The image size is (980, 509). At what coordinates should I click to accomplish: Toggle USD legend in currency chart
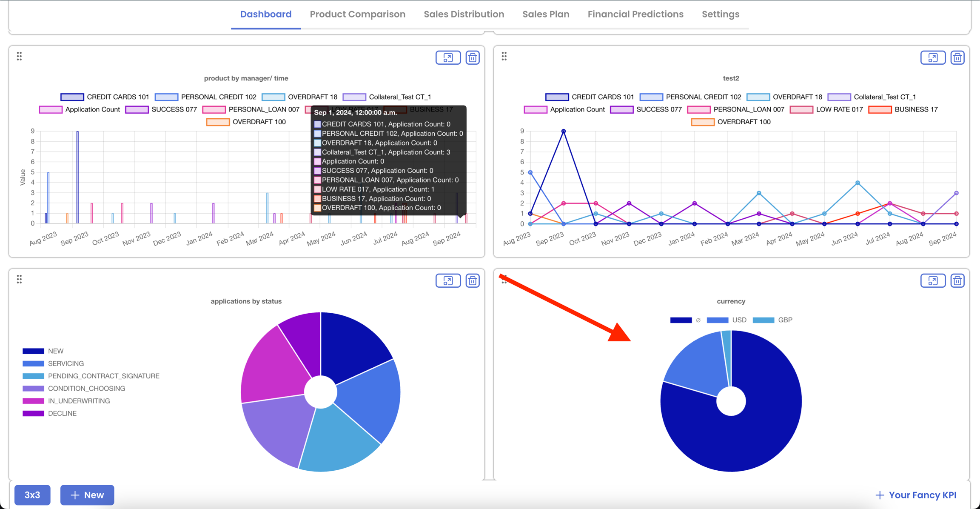[x=739, y=320]
